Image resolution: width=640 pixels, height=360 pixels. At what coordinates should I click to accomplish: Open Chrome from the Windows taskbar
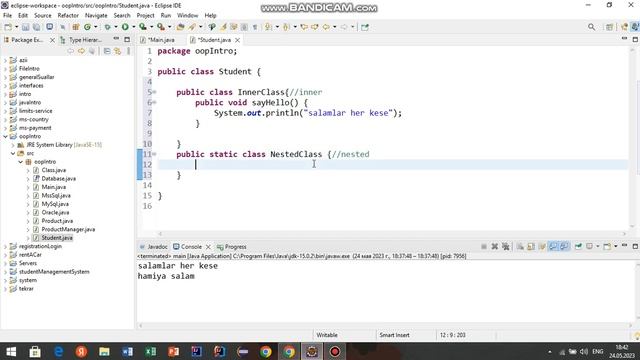pyautogui.click(x=266, y=351)
